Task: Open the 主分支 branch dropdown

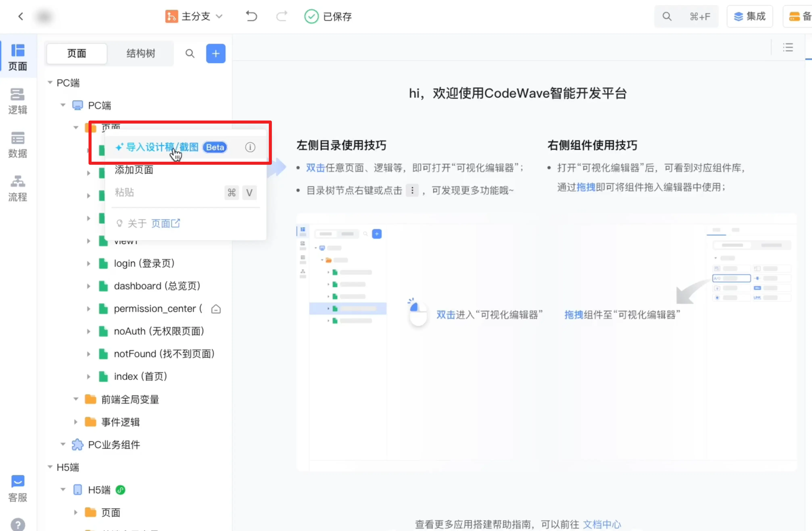Action: [194, 16]
